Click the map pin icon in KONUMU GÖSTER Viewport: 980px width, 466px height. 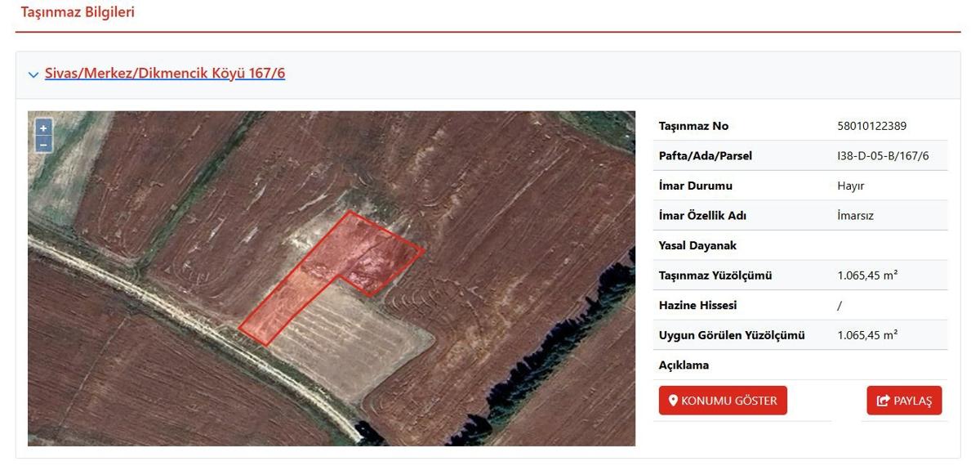(x=673, y=401)
